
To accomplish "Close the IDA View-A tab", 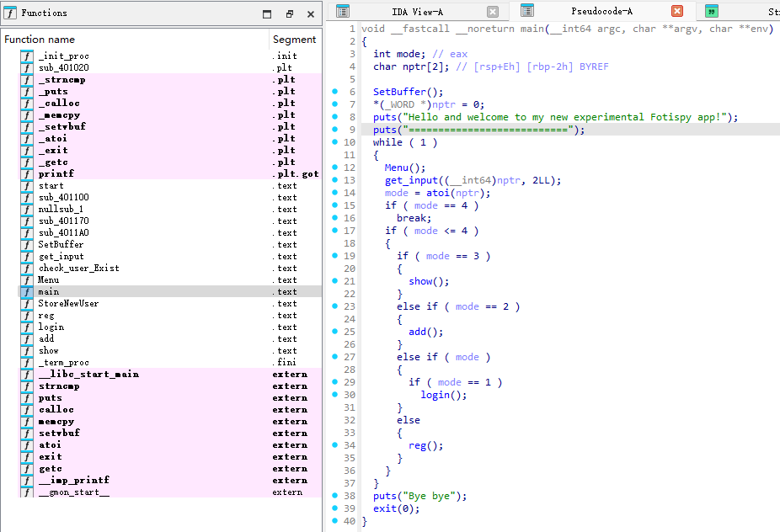I will [x=493, y=12].
